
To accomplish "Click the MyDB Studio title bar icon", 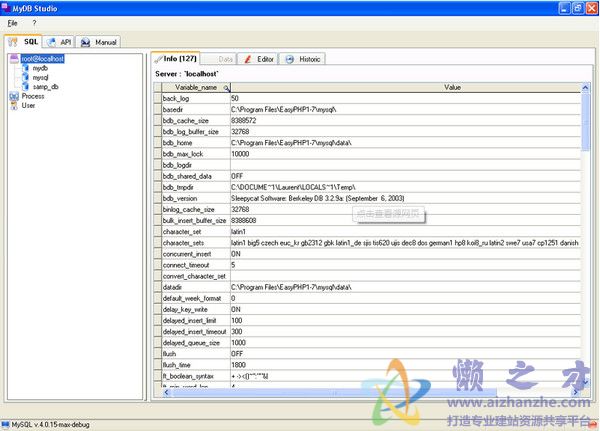I will 5,7.
